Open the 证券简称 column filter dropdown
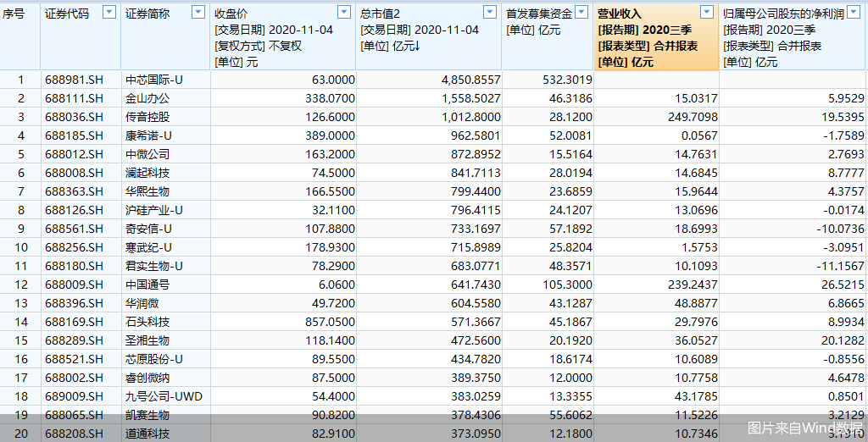Image resolution: width=868 pixels, height=442 pixels. (x=198, y=12)
